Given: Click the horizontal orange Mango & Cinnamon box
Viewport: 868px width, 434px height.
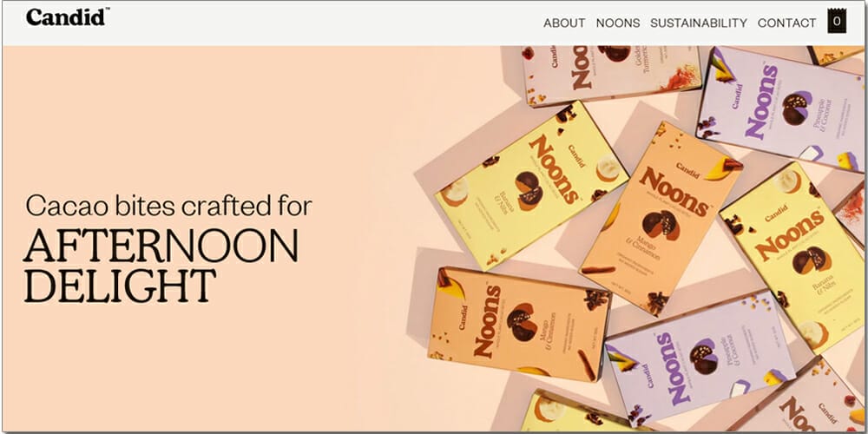Looking at the screenshot, I should [519, 324].
